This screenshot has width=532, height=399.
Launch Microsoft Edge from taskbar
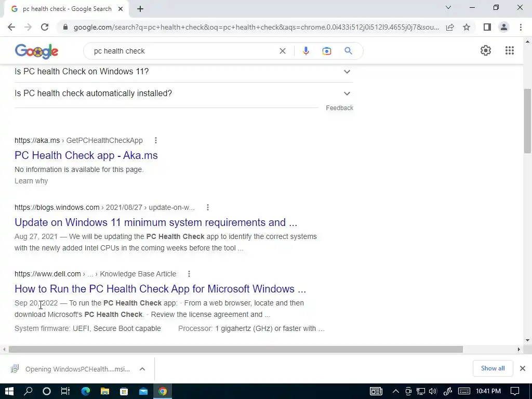(86, 391)
